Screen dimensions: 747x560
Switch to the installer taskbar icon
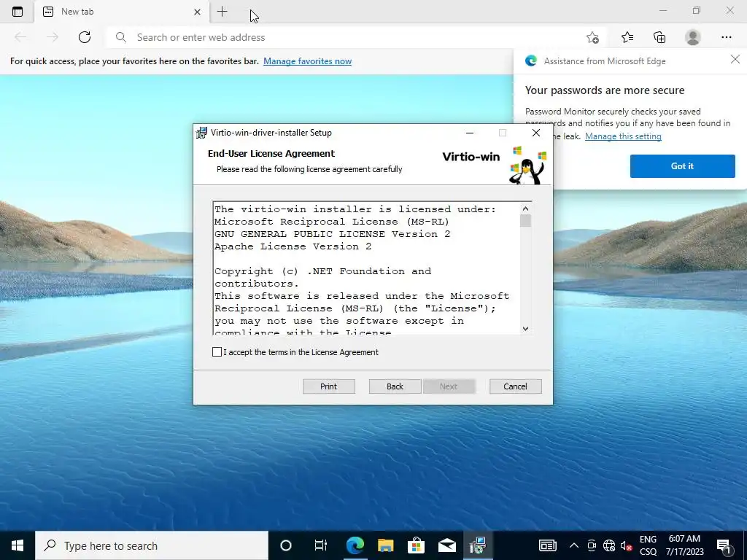477,545
